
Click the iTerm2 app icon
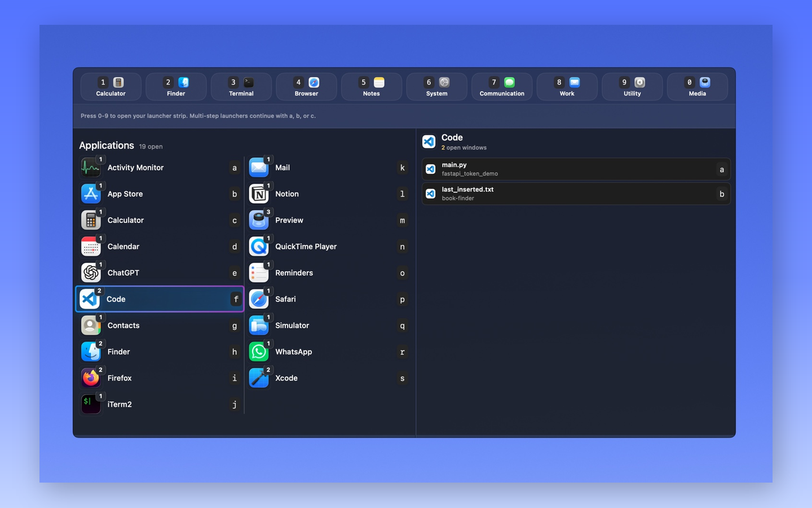click(91, 404)
